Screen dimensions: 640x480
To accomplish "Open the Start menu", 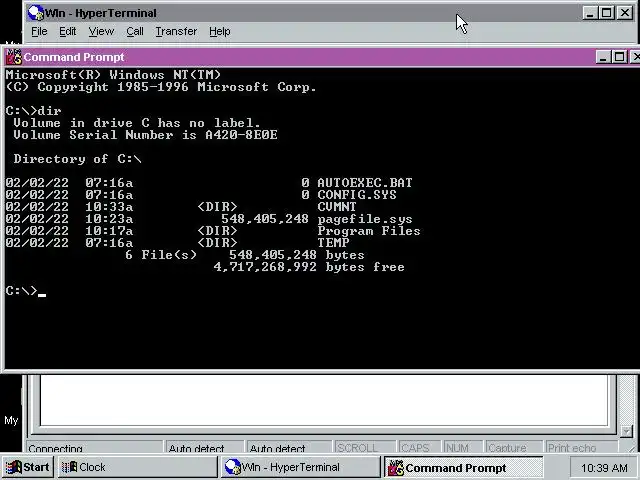I will (28, 467).
